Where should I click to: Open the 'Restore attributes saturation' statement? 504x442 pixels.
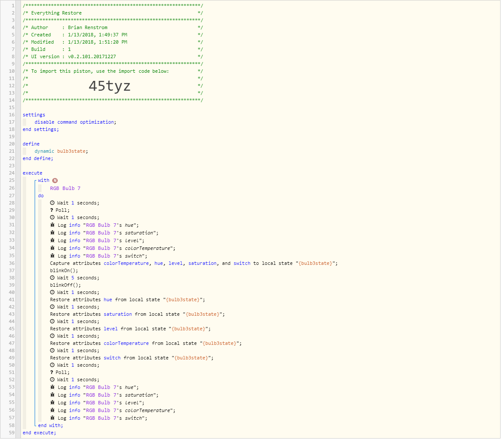pos(137,314)
